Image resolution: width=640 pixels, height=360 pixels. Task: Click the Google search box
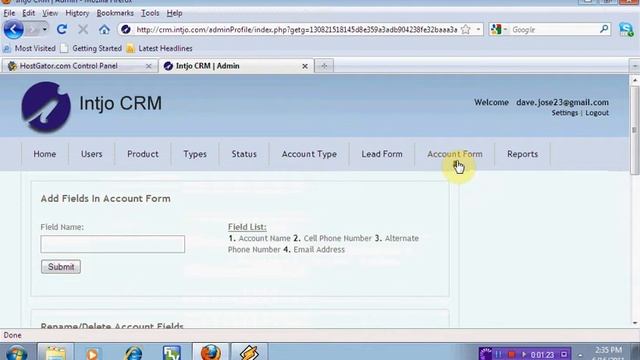click(554, 29)
